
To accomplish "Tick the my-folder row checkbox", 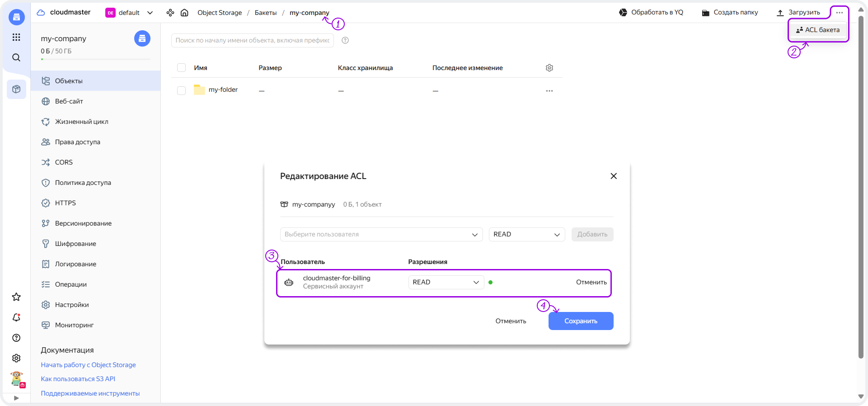I will (x=182, y=90).
